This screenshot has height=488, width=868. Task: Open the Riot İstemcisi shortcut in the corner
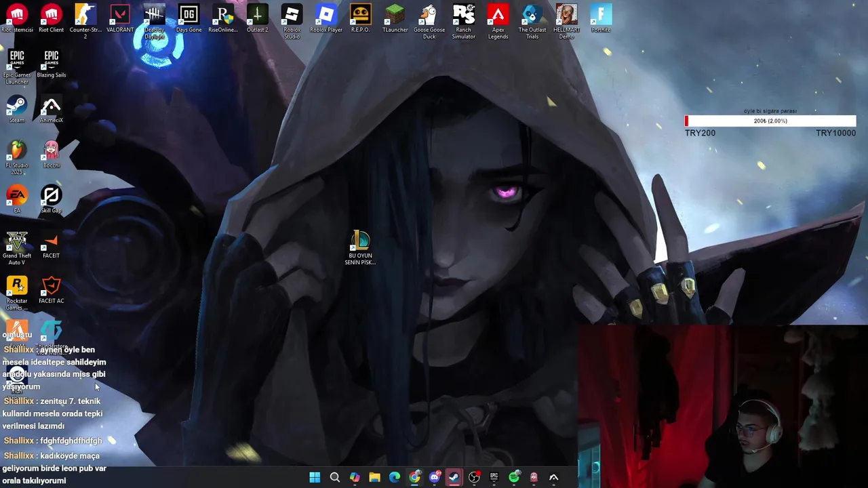pos(17,18)
